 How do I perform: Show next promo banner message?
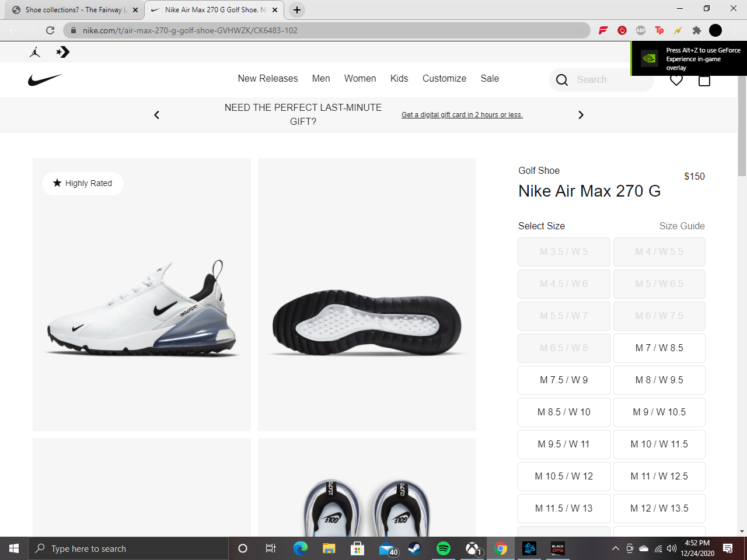581,115
